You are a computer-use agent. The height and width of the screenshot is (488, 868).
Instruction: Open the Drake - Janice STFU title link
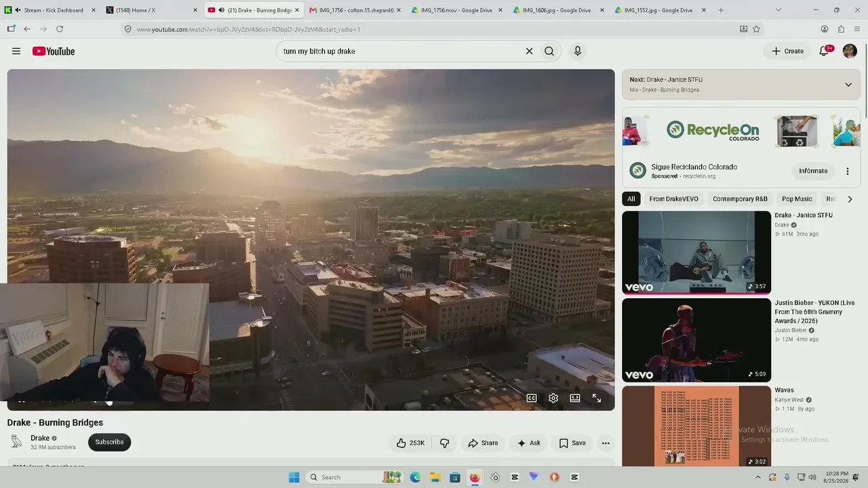pyautogui.click(x=804, y=216)
